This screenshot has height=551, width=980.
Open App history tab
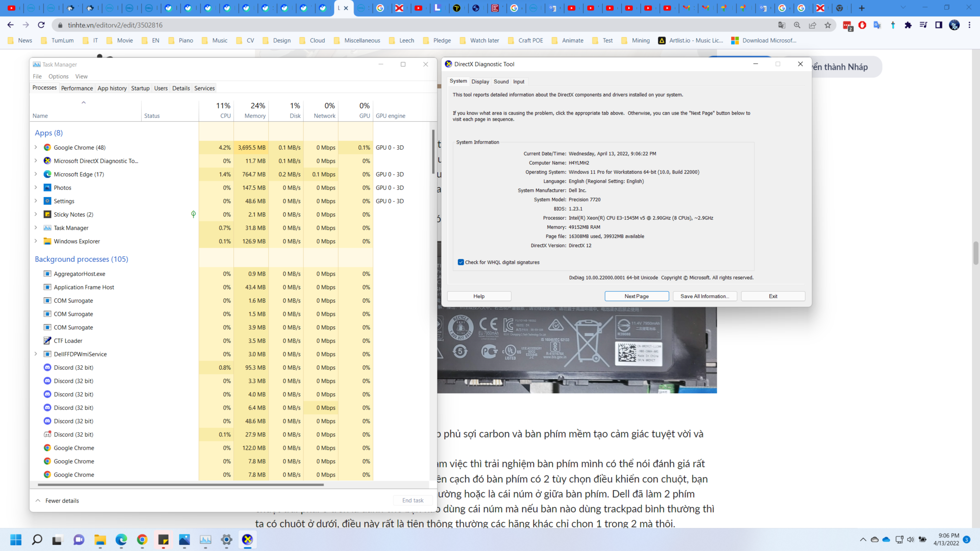tap(112, 88)
